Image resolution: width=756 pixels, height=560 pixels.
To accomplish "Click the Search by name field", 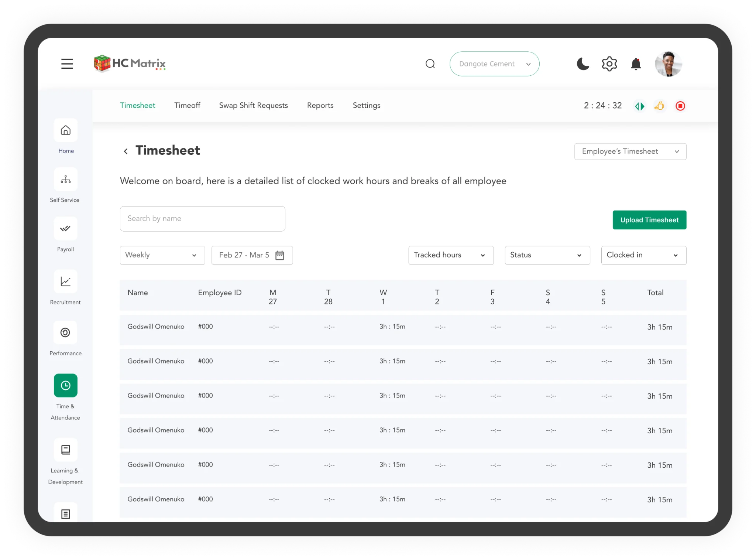I will 202,219.
